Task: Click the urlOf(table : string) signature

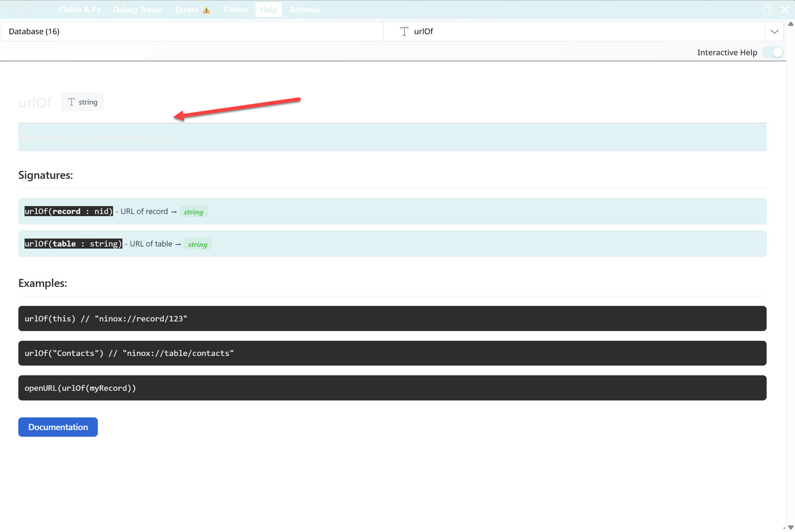Action: click(x=73, y=244)
